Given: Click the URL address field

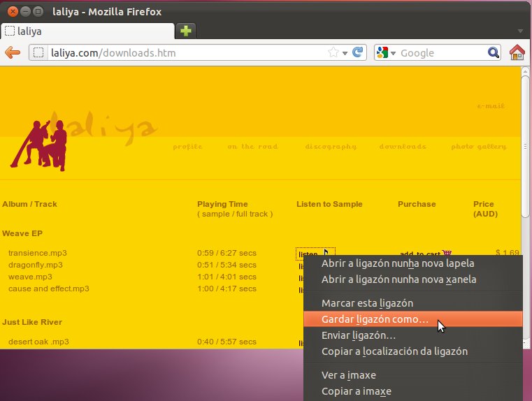Looking at the screenshot, I should (x=187, y=53).
